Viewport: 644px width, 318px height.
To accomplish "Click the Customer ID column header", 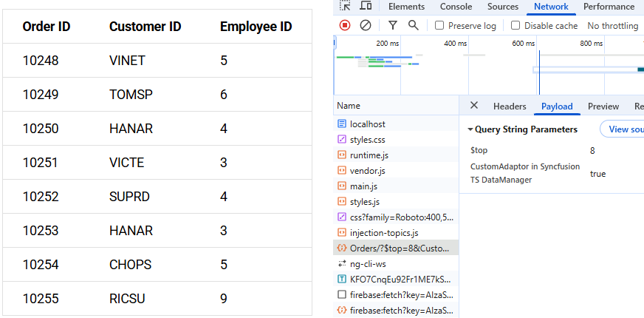I will (x=145, y=27).
